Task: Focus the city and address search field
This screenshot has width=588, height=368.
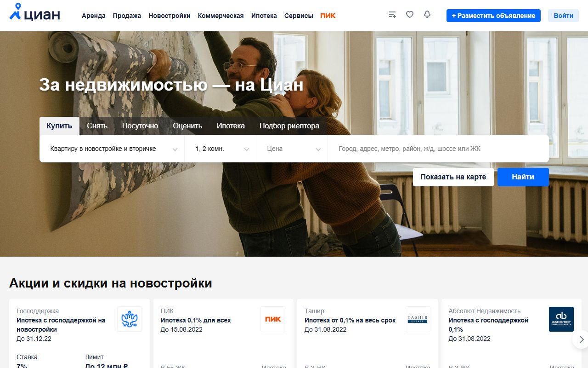Action: click(438, 149)
